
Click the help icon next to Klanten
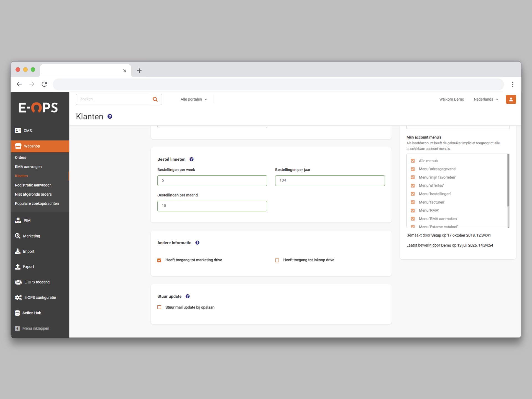[x=110, y=116]
